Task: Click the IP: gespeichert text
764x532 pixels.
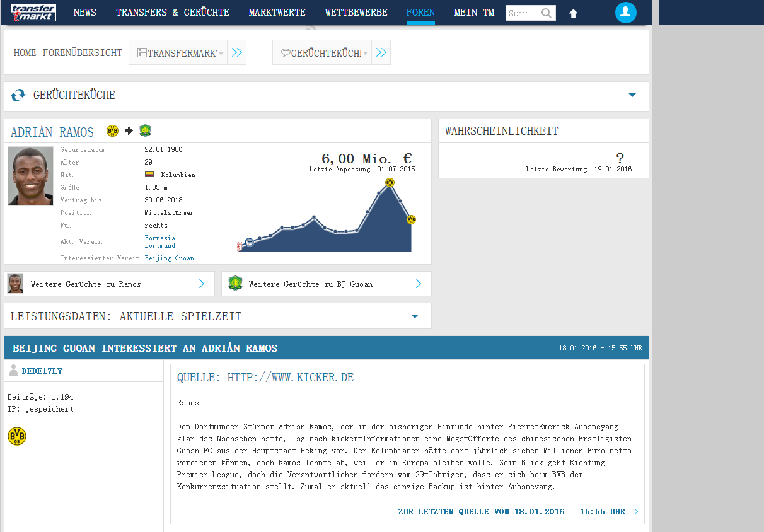Action: tap(40, 408)
